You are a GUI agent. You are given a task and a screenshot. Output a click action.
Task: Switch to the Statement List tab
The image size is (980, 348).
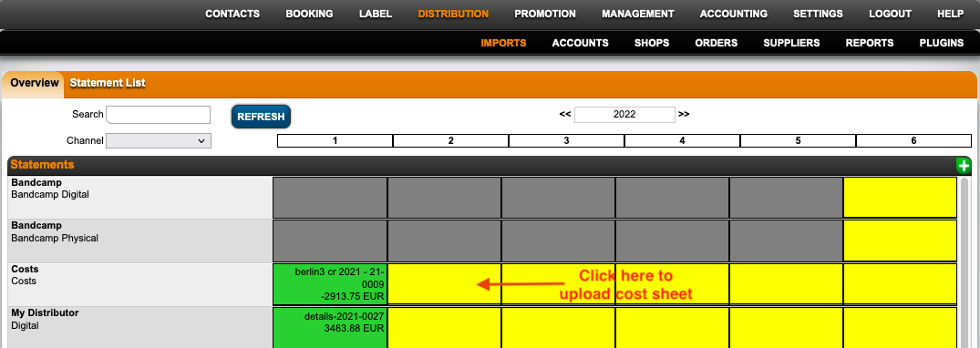coord(108,83)
